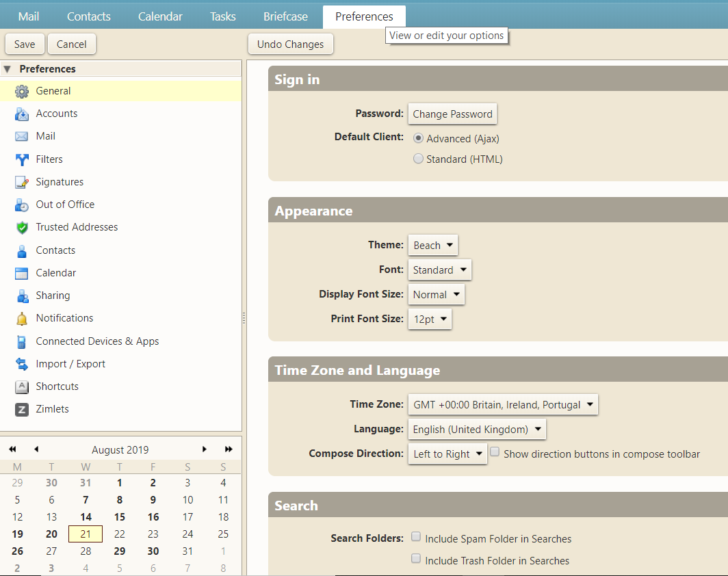Select the Signatures pencil icon
Image resolution: width=728 pixels, height=576 pixels.
pyautogui.click(x=22, y=182)
